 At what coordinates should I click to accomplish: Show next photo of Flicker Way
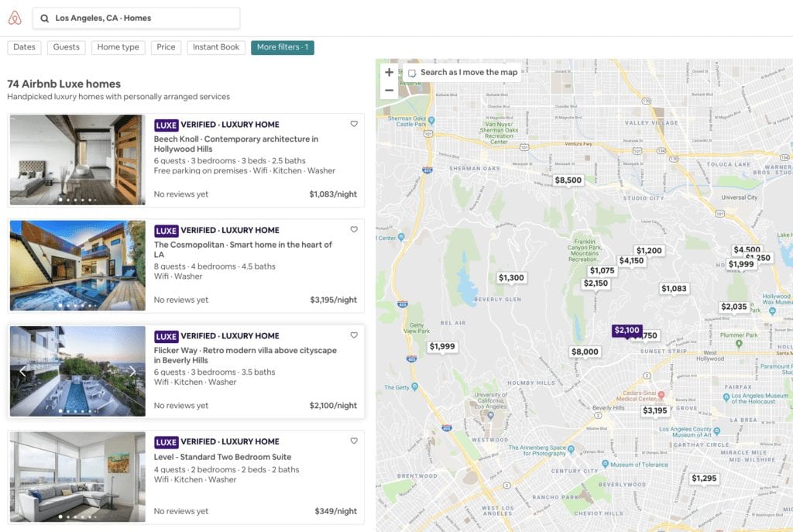coord(132,371)
